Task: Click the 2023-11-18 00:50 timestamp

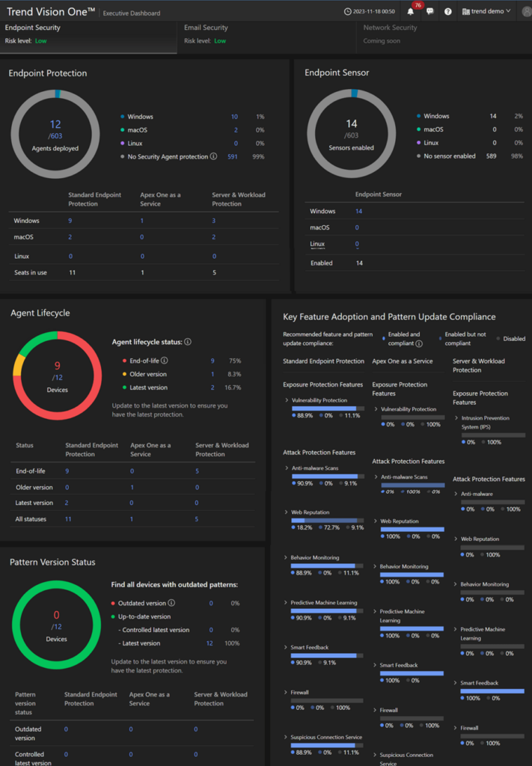Action: tap(373, 12)
